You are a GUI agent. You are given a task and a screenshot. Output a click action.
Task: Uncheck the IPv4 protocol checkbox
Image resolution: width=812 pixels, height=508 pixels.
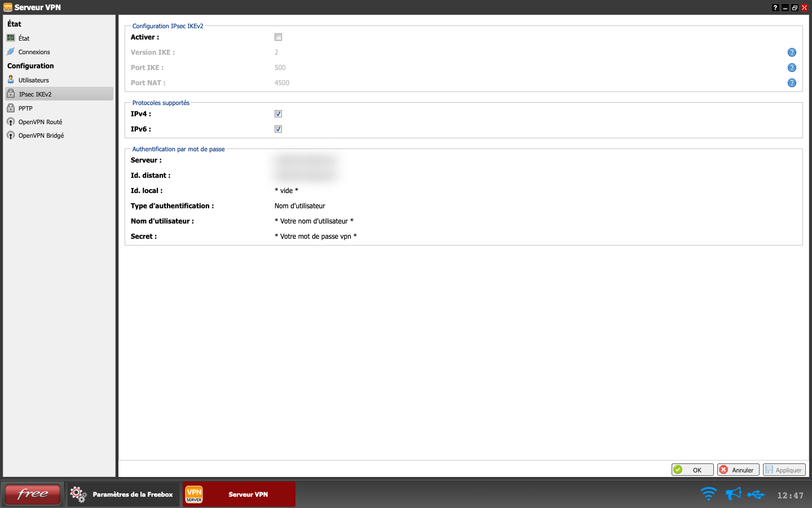278,114
